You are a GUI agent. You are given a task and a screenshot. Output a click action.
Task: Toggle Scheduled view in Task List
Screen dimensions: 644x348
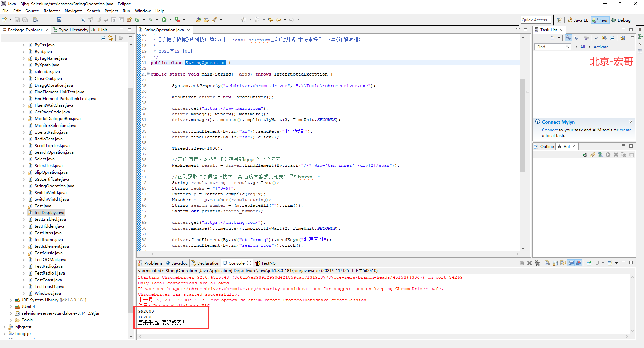[x=576, y=38]
